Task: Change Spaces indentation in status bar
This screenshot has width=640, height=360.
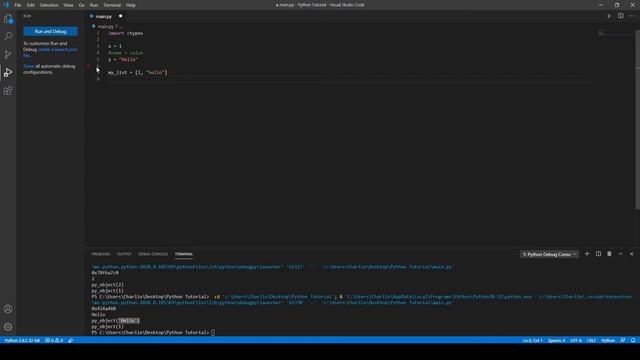Action: tap(556, 340)
